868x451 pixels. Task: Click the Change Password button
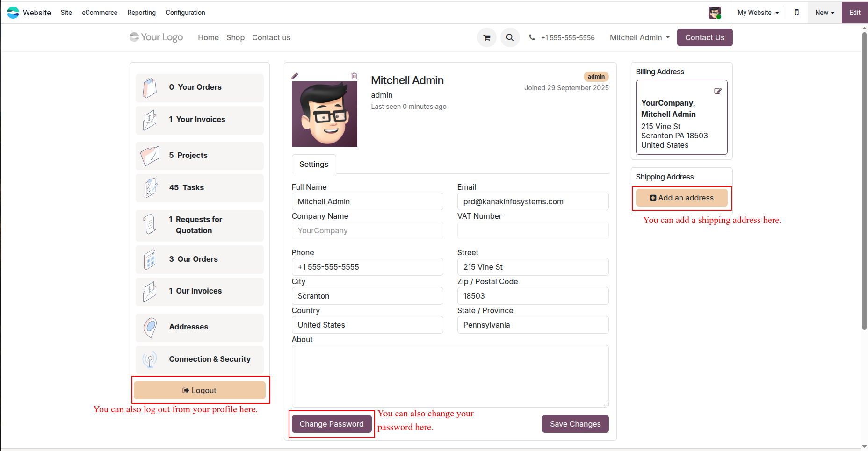point(332,424)
